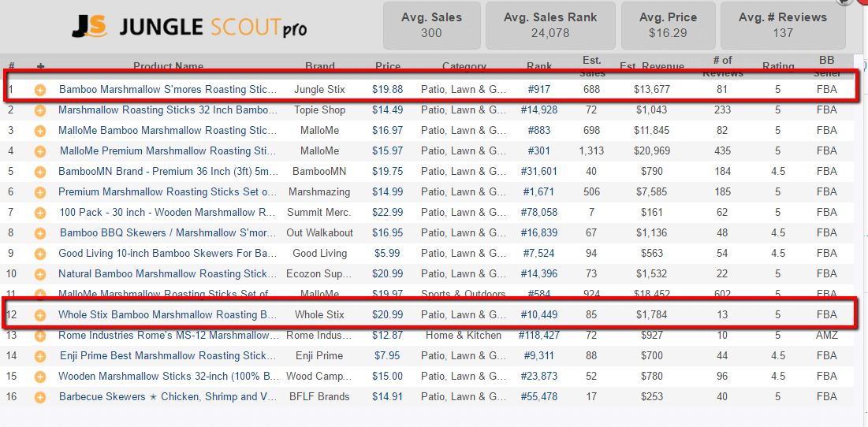
Task: Click the Avg. Sales 300 summary box
Action: click(432, 25)
